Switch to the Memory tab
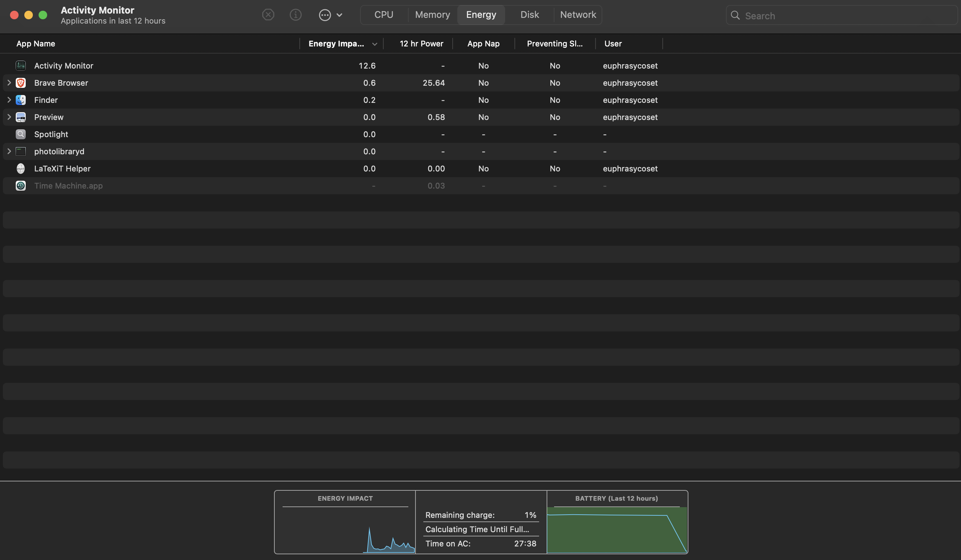961x560 pixels. click(432, 15)
